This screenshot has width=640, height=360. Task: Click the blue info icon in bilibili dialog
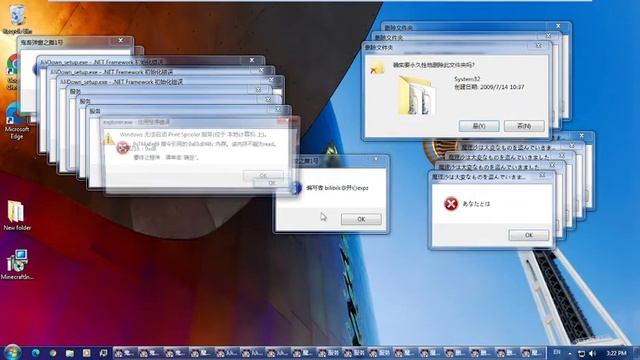tap(296, 188)
